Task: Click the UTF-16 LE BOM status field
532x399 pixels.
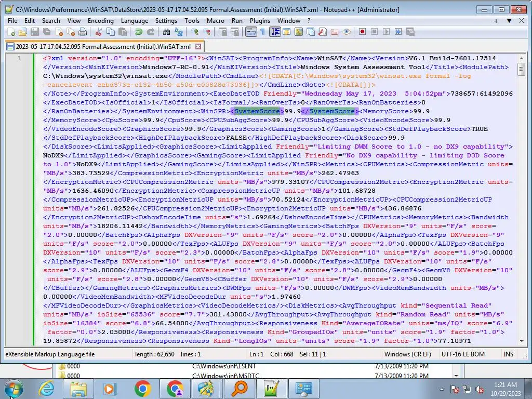Action: tap(463, 354)
